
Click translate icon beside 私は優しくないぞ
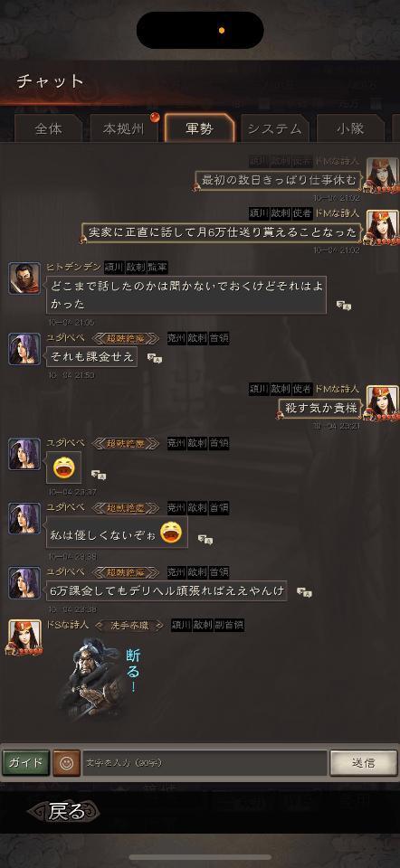[x=205, y=540]
